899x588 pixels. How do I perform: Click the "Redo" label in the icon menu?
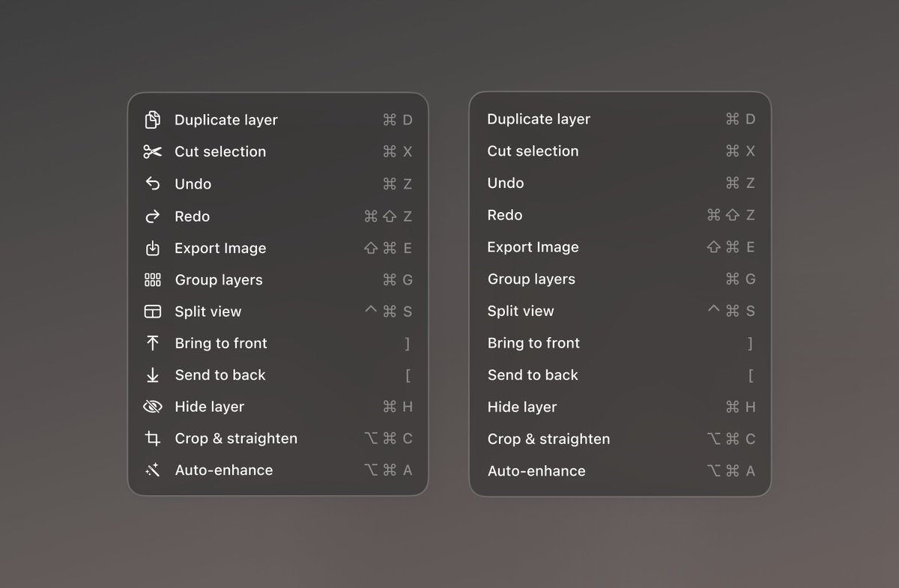click(193, 216)
